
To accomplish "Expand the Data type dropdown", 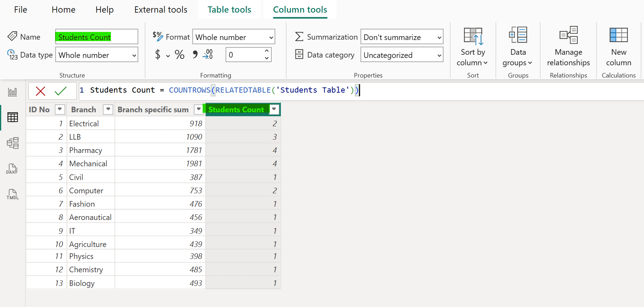I will coord(97,55).
